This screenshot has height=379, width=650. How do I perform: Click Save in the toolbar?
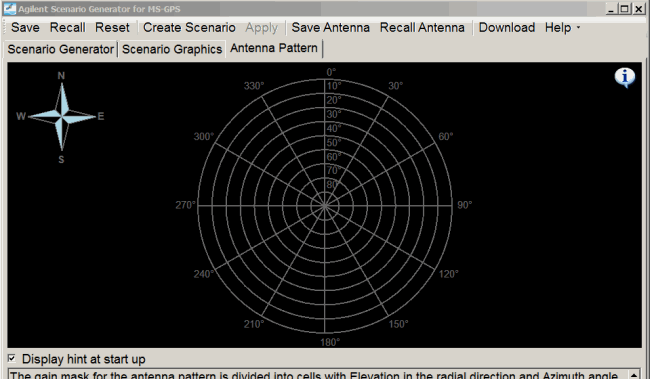point(25,28)
